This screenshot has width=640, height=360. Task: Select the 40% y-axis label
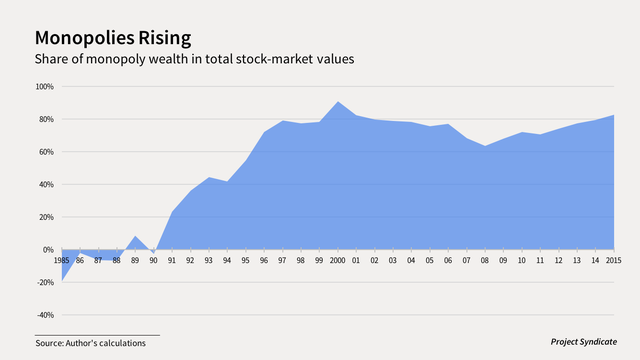pos(46,184)
